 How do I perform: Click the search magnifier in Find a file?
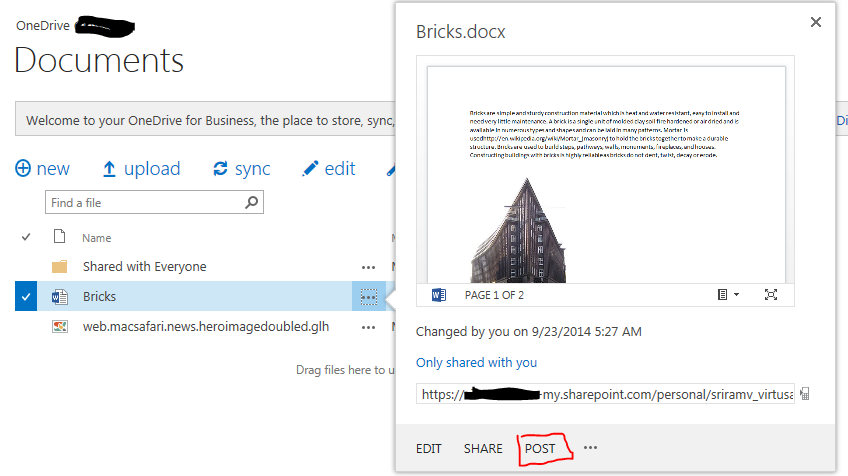[251, 202]
